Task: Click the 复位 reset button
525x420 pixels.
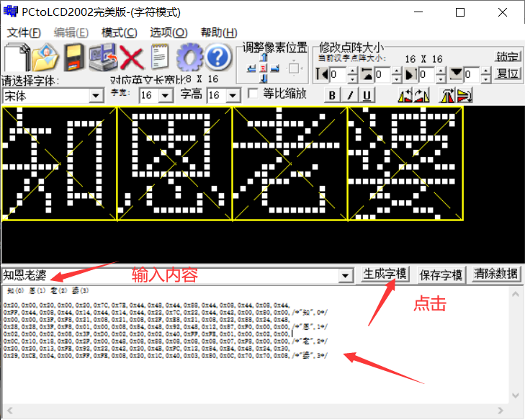Action: click(508, 73)
